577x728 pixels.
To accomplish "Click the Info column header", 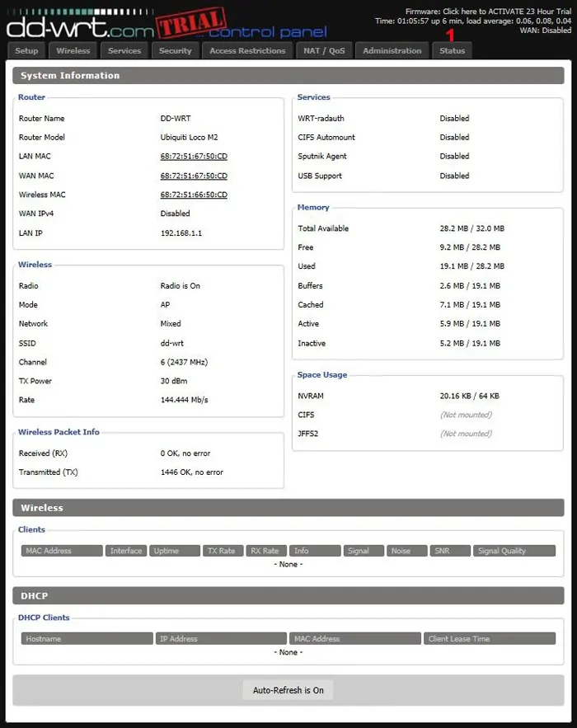I will (315, 551).
